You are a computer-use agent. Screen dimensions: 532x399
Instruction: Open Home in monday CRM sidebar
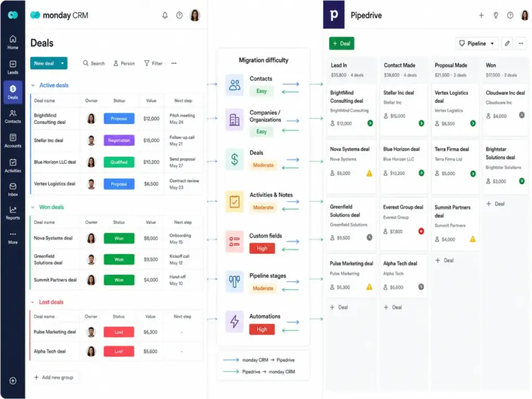click(x=12, y=43)
